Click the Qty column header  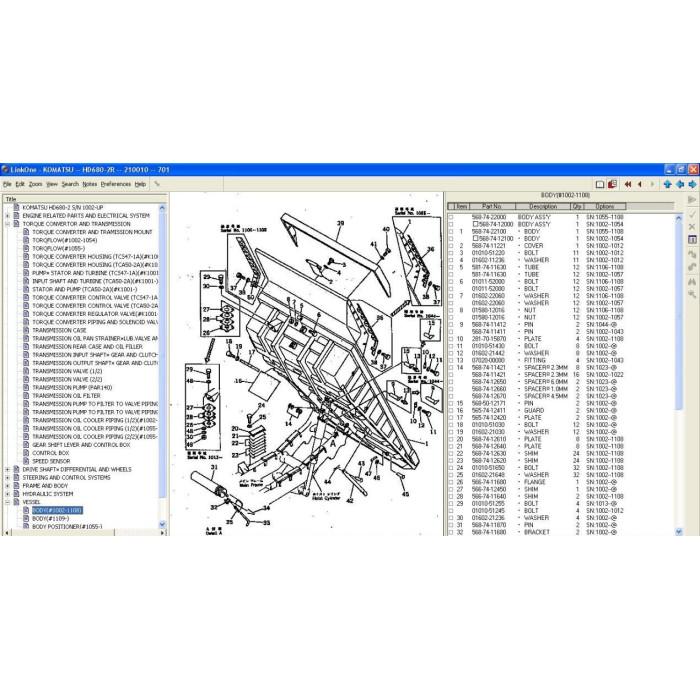(577, 206)
